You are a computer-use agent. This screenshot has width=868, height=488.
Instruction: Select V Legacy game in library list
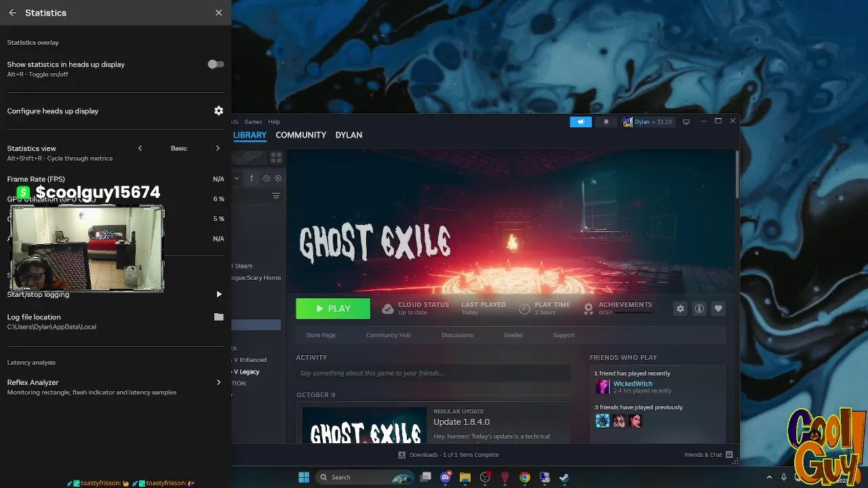point(247,371)
